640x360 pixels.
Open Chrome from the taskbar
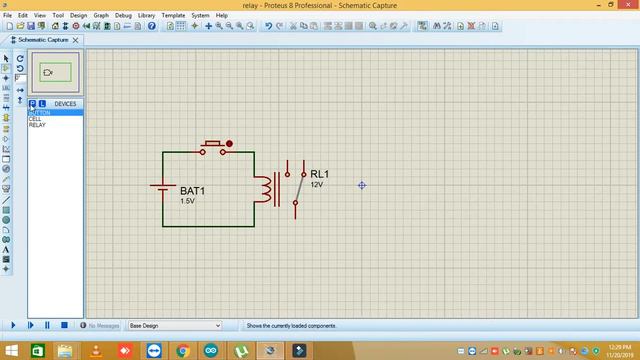tap(183, 351)
